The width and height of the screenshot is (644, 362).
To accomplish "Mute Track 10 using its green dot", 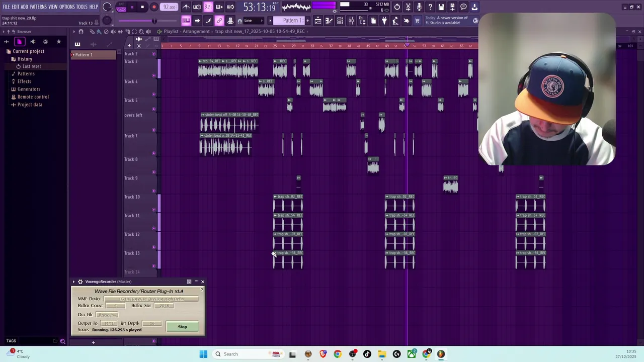I will (154, 210).
